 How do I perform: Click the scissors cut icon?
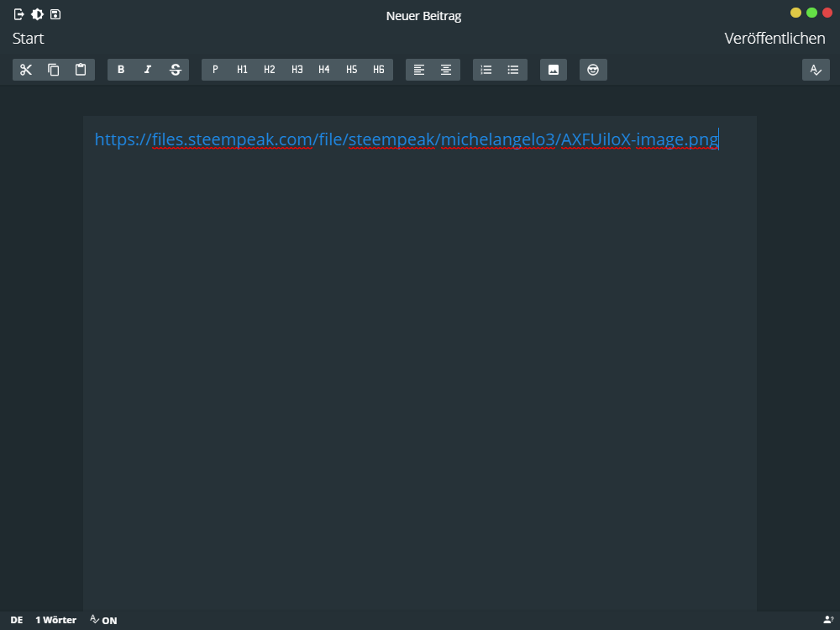[26, 70]
